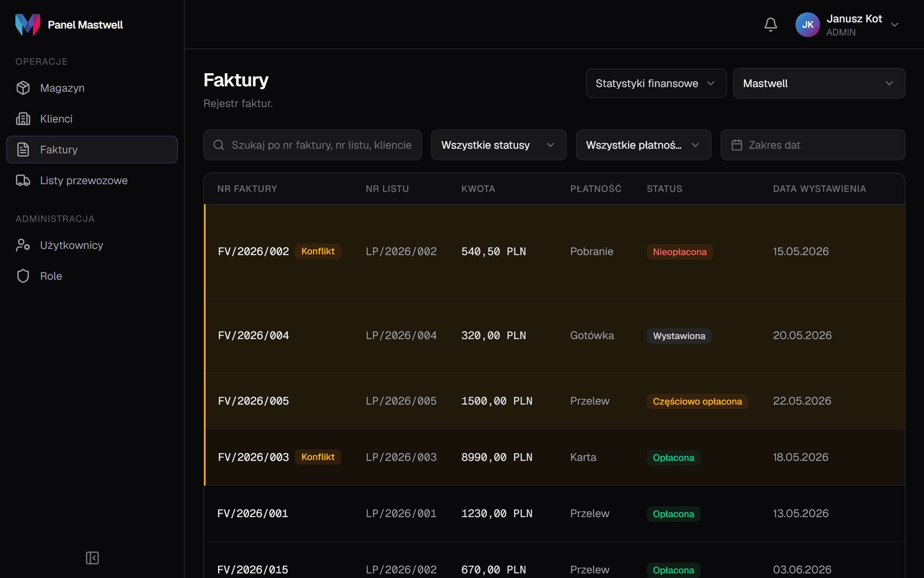924x578 pixels.
Task: Open Wszystkie statusy filter dropdown
Action: click(499, 145)
